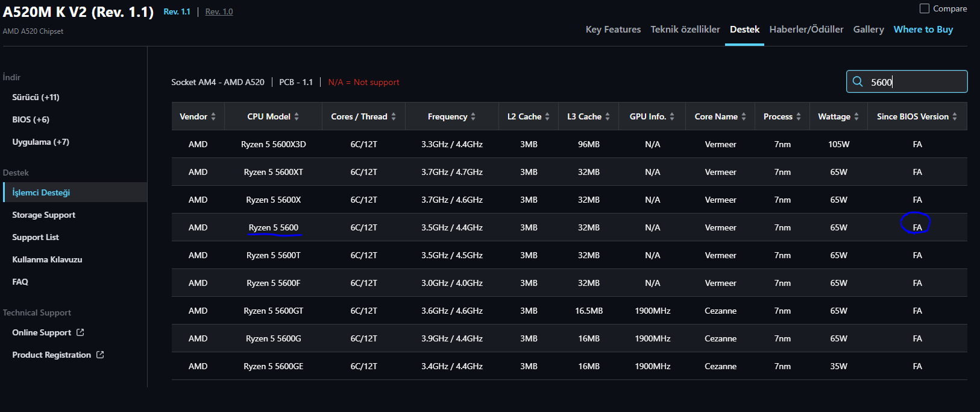Select the Ryzen 5 5600GE cell

(x=274, y=366)
